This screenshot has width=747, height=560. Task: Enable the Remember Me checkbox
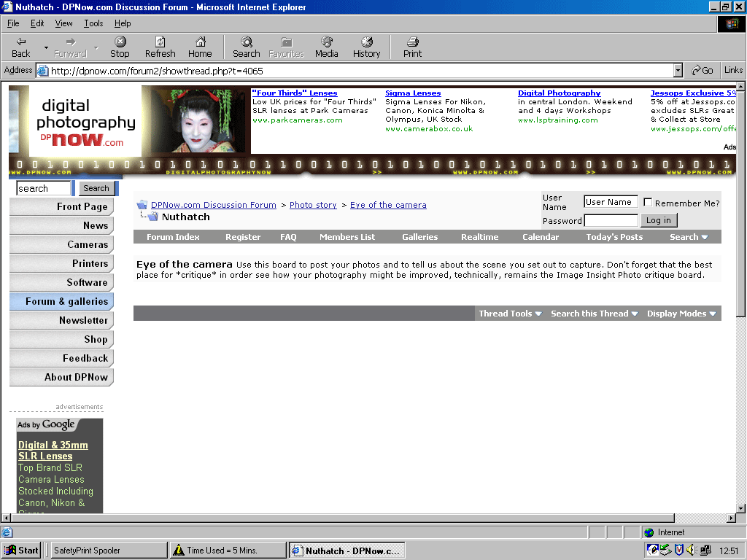point(648,203)
